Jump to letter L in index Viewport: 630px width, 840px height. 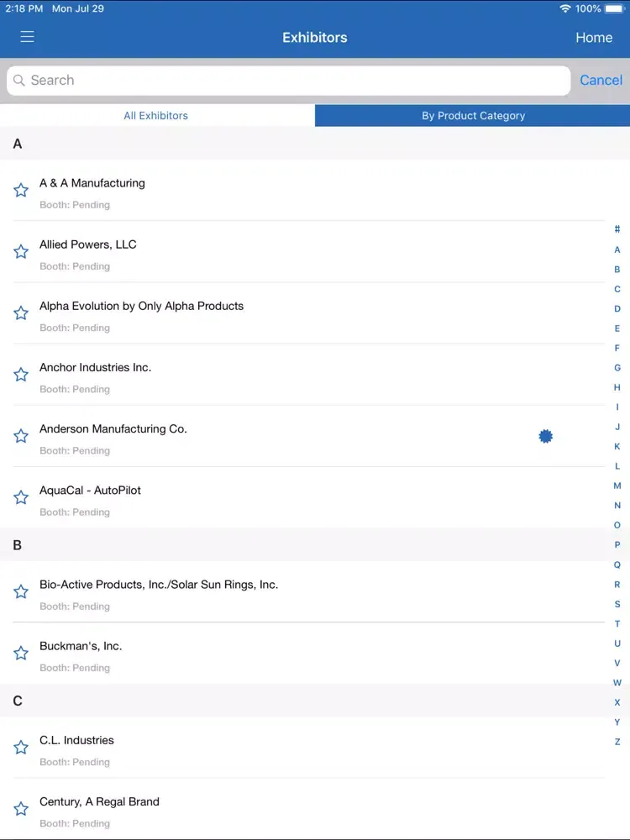[617, 466]
